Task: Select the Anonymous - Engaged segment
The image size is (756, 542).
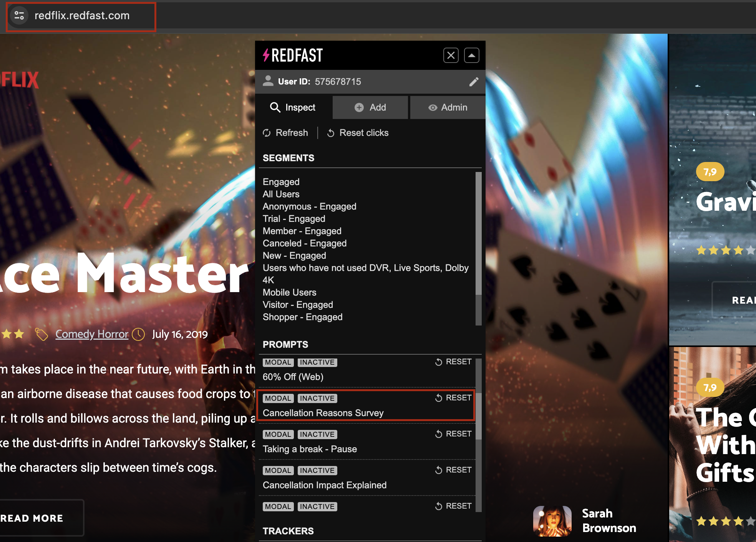Action: (310, 207)
